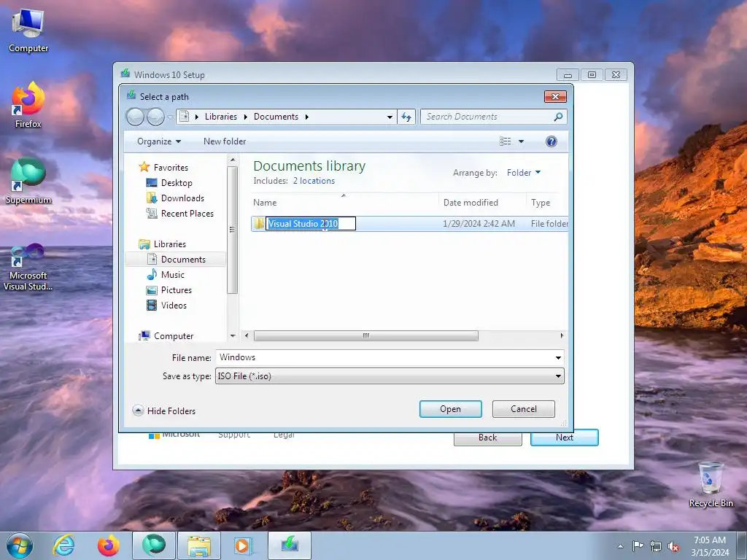Open the Organize menu

pos(159,141)
